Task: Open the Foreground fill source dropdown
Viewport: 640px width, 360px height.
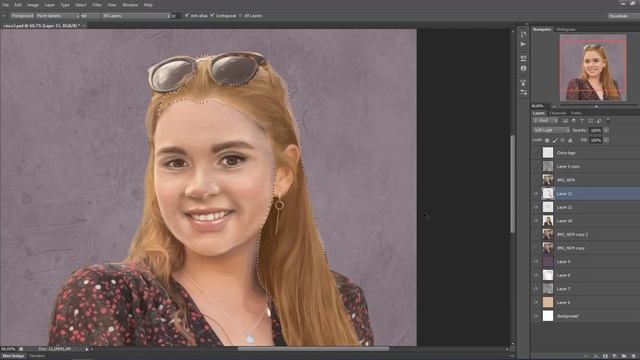Action: [22, 16]
